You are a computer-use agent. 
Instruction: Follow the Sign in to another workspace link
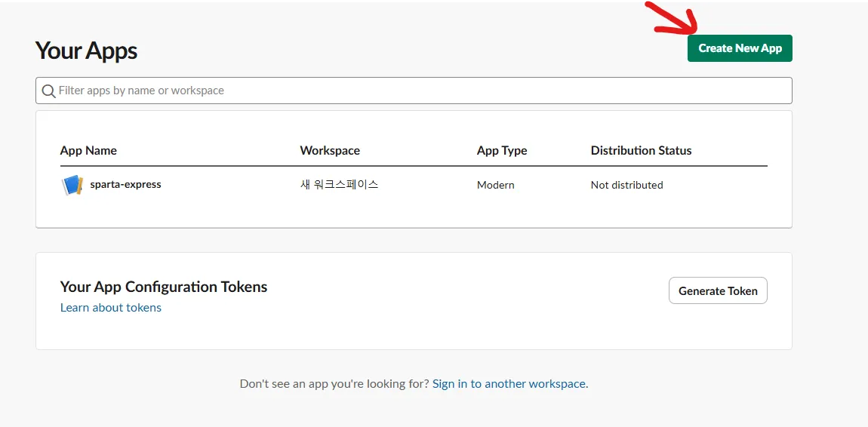[509, 383]
